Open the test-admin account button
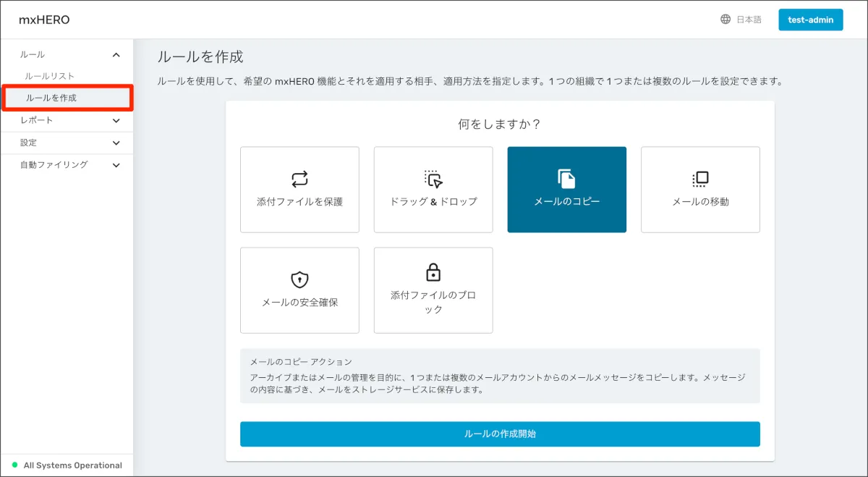The image size is (868, 477). pos(810,20)
